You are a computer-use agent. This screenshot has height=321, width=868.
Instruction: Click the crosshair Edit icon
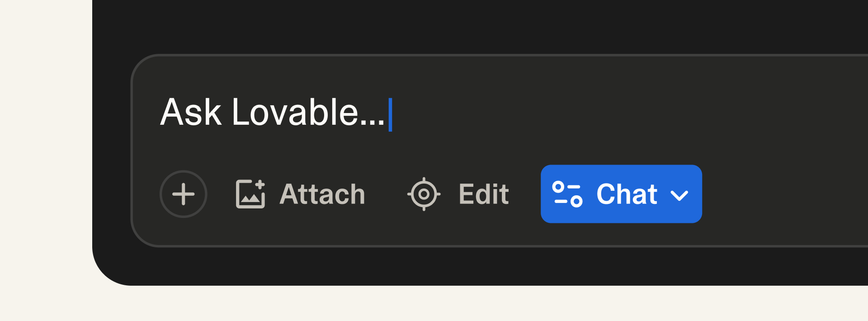424,194
